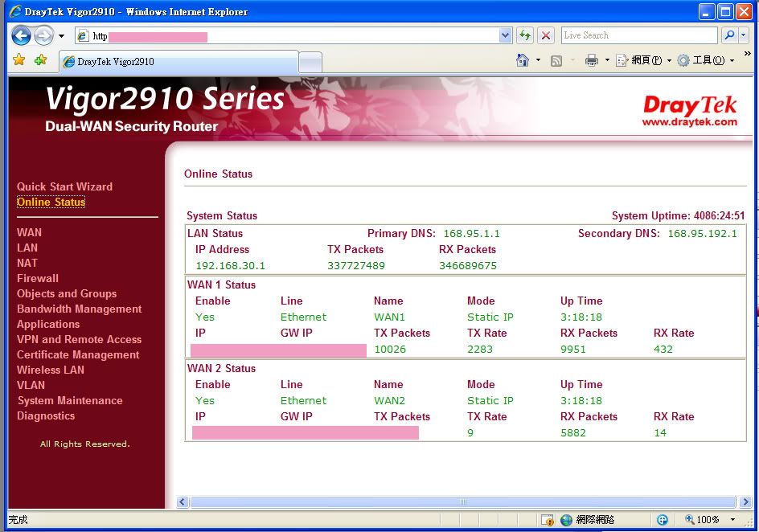Viewport: 759px width, 532px height.
Task: Open VPN and Remote Access
Action: pos(80,339)
